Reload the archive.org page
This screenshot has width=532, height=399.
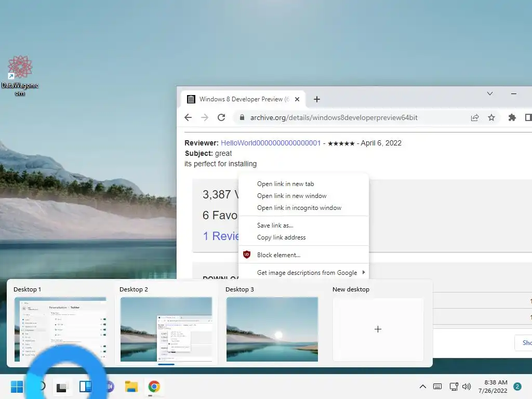(x=221, y=117)
